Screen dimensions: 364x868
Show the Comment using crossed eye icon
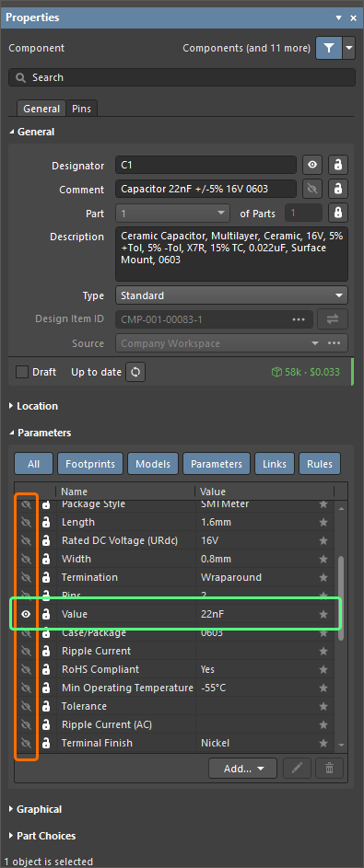pos(312,190)
